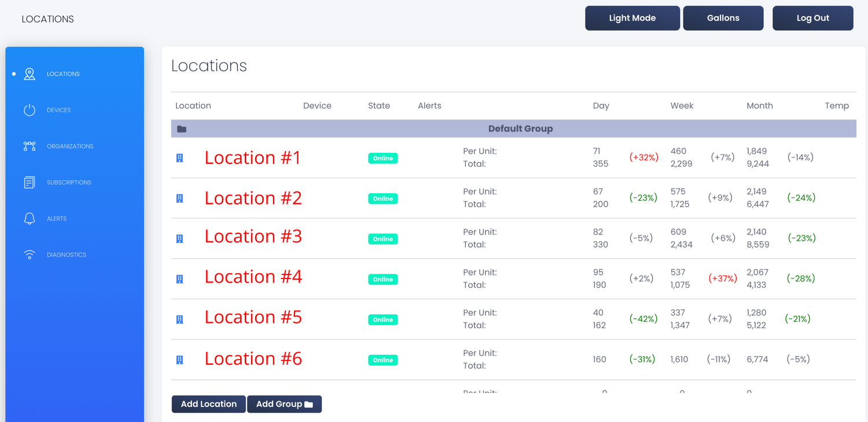
Task: Click the Online badge for Location #2
Action: (382, 199)
